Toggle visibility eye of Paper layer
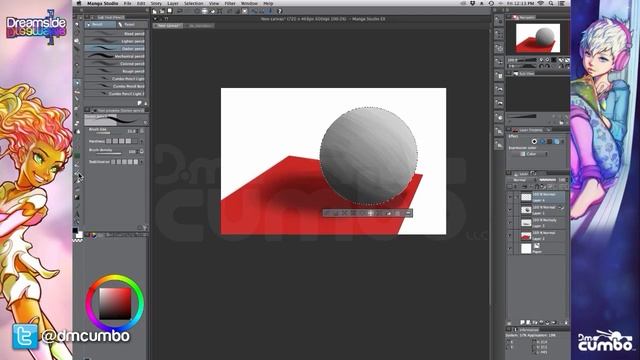Image resolution: width=640 pixels, height=360 pixels. pyautogui.click(x=510, y=248)
